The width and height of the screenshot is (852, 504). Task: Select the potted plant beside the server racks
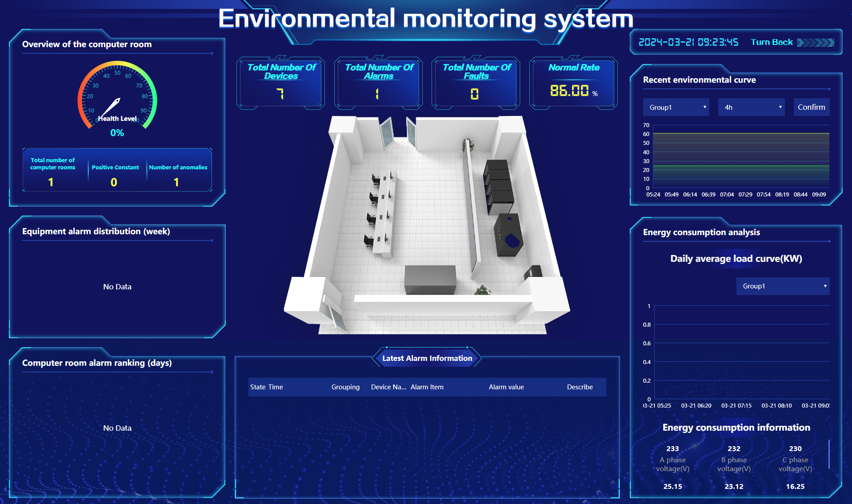point(468,145)
